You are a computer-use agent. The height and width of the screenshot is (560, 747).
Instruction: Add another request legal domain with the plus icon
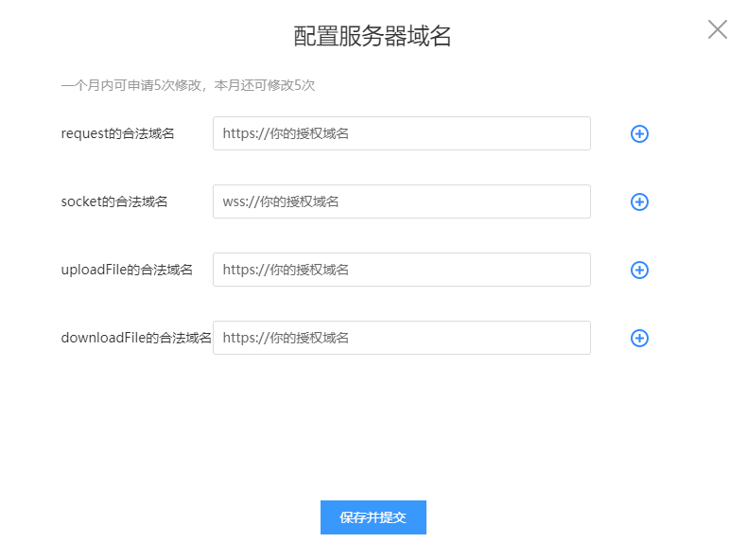point(639,133)
